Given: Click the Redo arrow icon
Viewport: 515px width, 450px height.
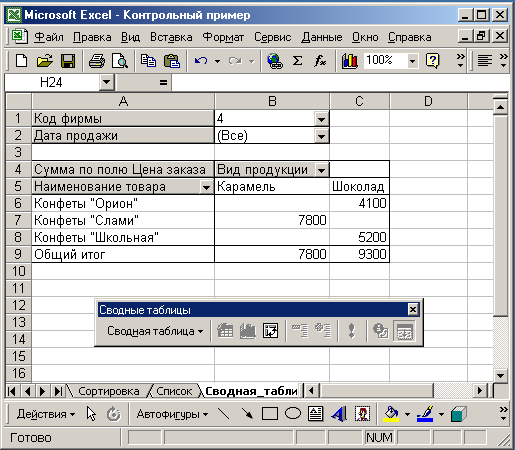Looking at the screenshot, I should [235, 61].
